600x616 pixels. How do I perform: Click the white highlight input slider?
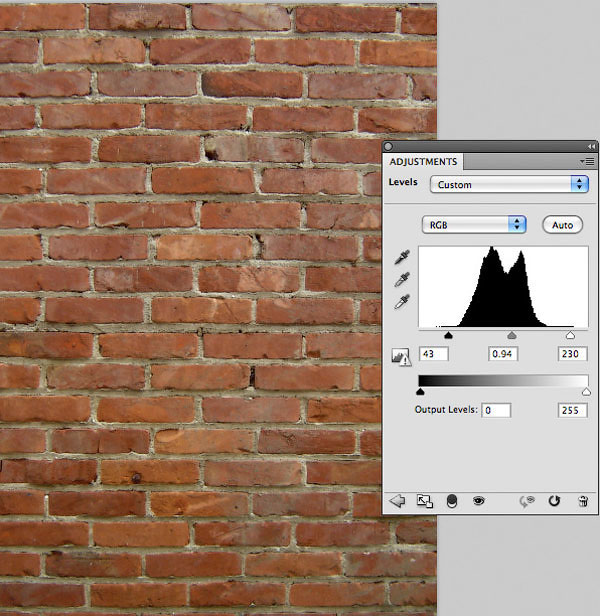click(x=570, y=335)
